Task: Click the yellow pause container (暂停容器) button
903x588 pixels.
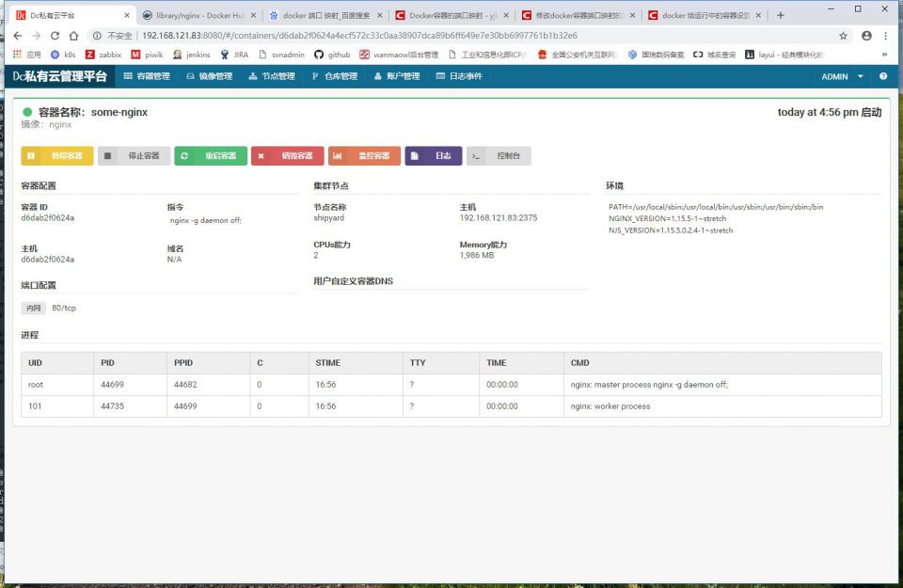Action: (x=57, y=156)
